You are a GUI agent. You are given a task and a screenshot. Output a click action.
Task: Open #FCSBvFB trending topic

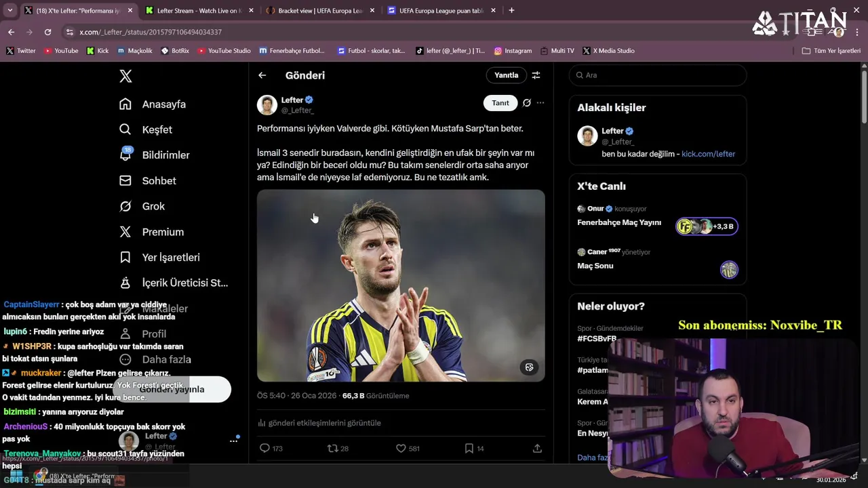[597, 338]
